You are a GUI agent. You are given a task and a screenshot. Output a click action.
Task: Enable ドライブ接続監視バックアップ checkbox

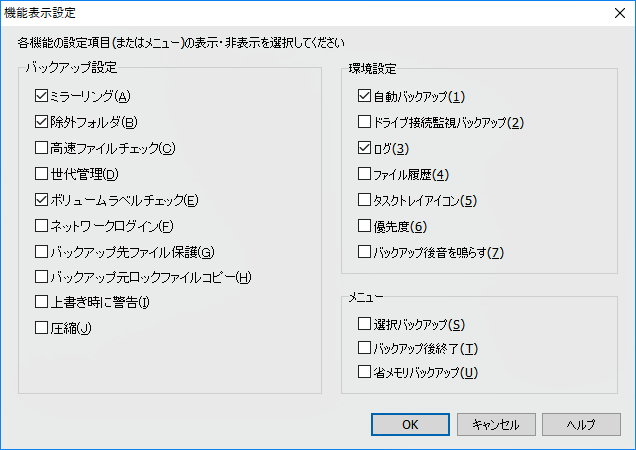[365, 123]
